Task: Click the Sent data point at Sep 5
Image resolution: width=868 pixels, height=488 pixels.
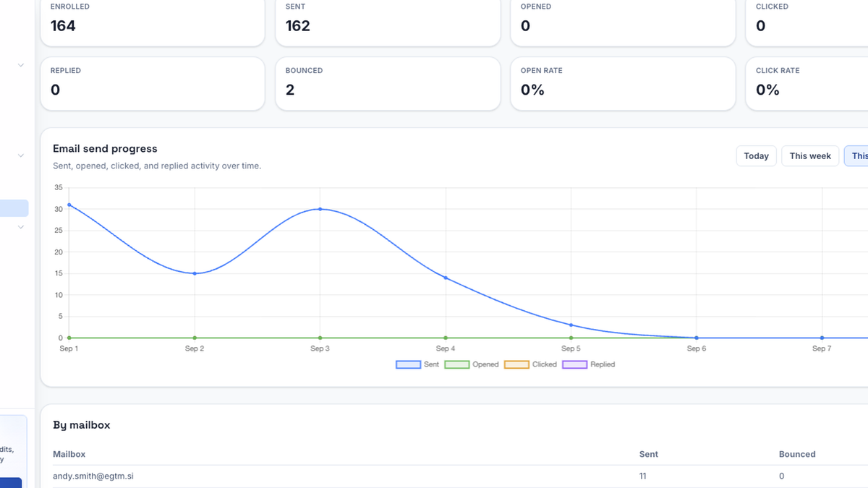Action: coord(571,325)
